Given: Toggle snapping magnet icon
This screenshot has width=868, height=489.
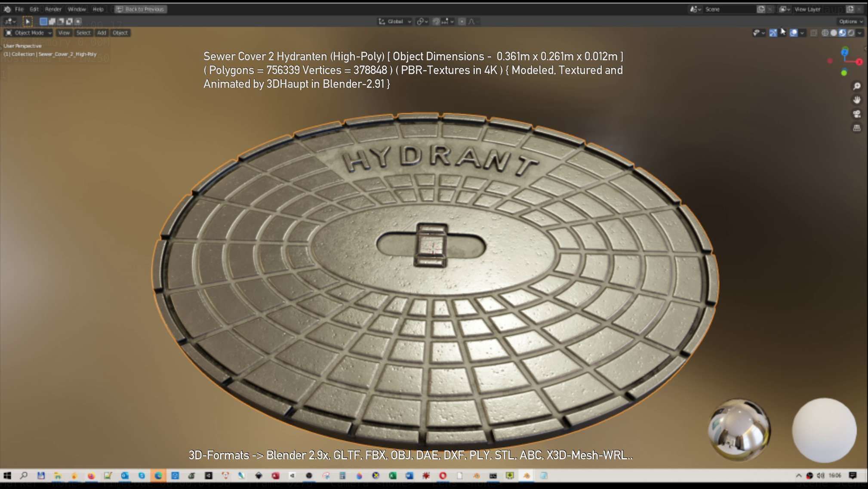Looking at the screenshot, I should coord(436,21).
